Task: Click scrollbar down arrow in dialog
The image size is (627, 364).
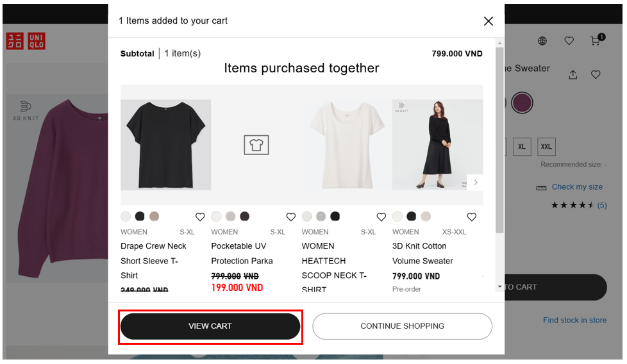Action: click(499, 287)
